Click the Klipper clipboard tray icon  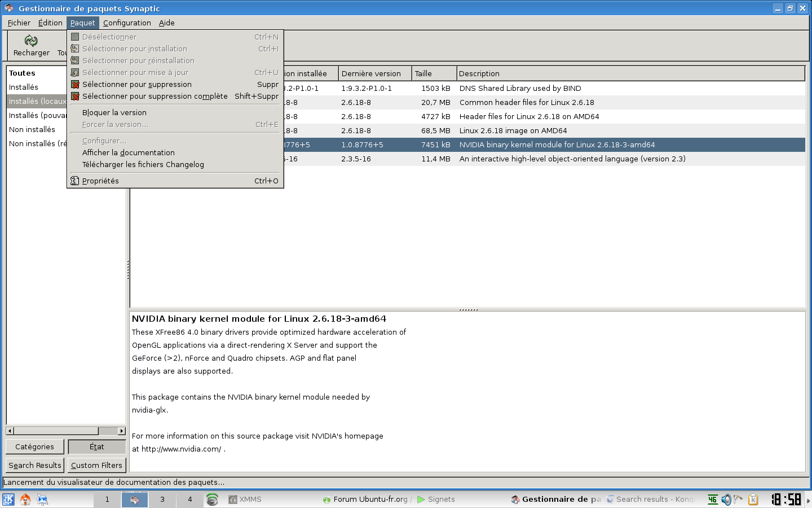tap(753, 500)
